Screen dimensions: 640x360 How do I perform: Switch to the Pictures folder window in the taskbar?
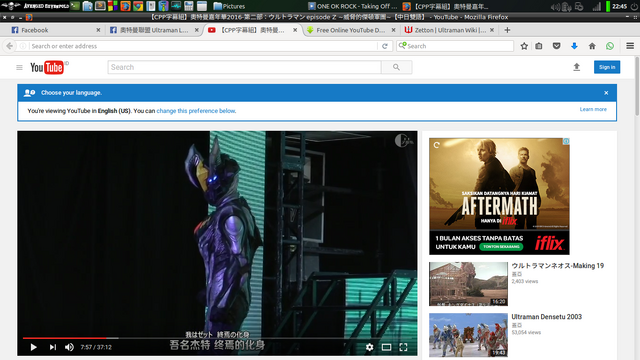pos(229,6)
